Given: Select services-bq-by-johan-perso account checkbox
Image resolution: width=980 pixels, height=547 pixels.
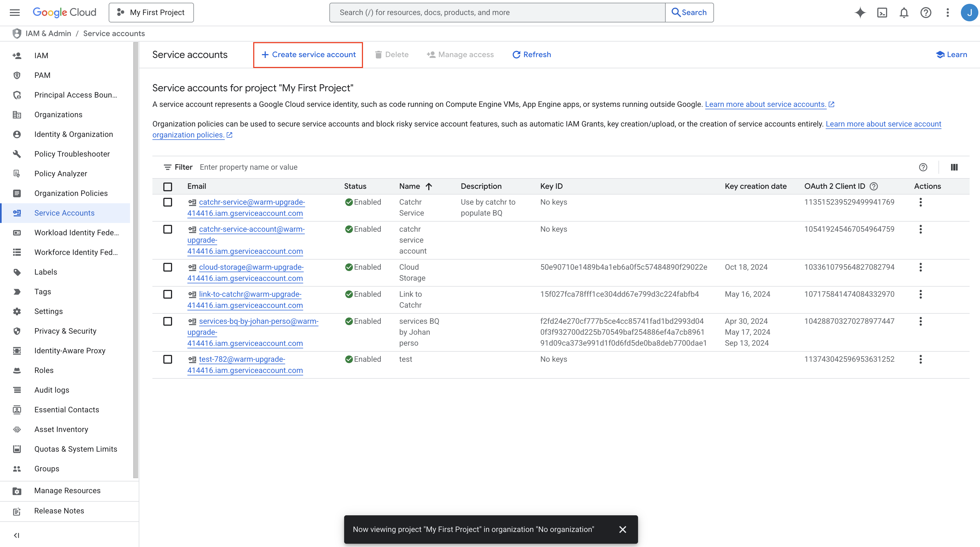Looking at the screenshot, I should 167,321.
